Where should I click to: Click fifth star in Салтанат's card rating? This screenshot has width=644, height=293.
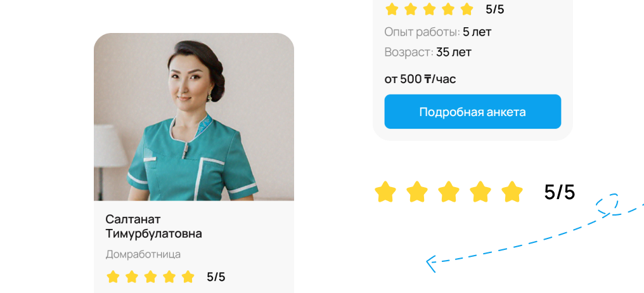[x=188, y=277]
